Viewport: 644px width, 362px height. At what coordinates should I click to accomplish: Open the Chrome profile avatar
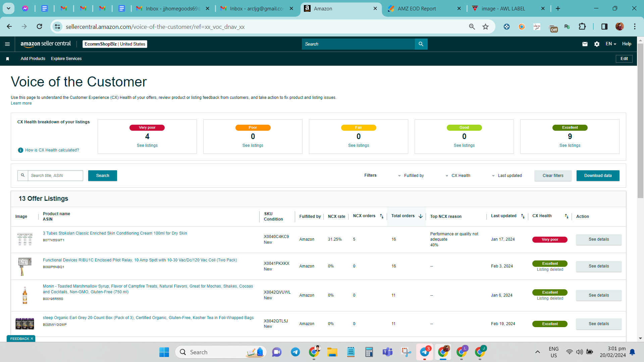point(620,26)
